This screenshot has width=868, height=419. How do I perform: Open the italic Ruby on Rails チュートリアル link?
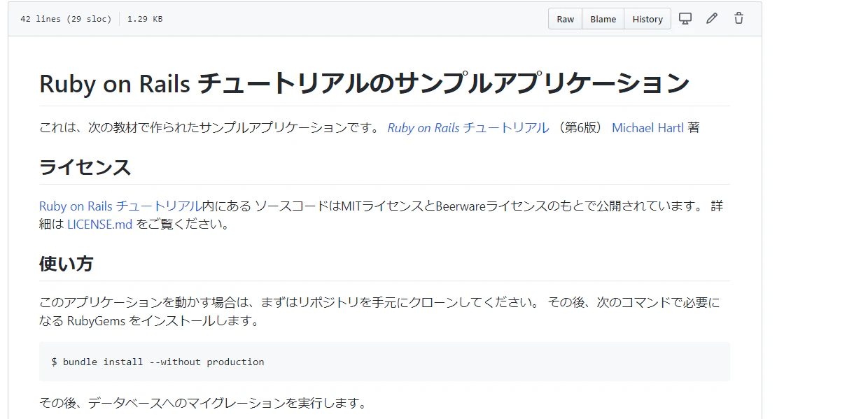[x=468, y=128]
